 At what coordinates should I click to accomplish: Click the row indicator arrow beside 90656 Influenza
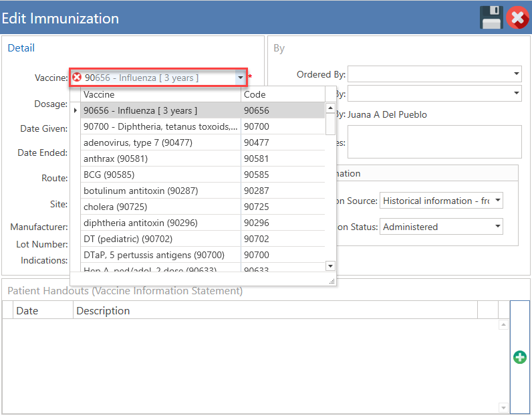click(76, 110)
